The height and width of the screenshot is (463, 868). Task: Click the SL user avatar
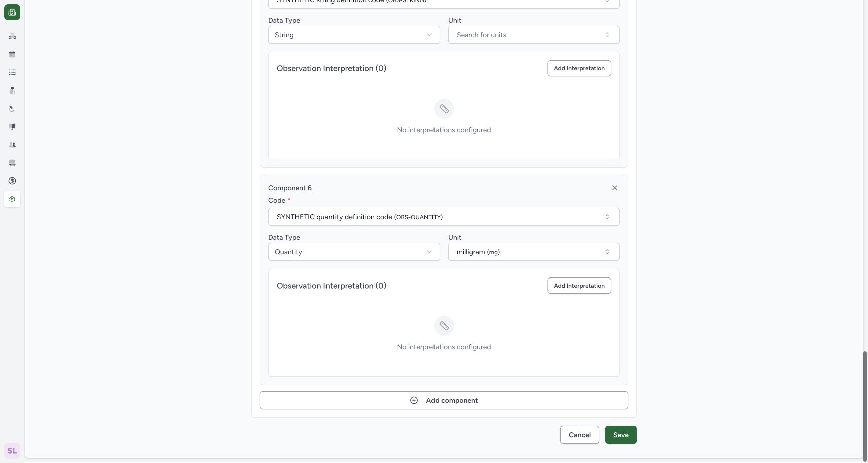[x=12, y=451]
